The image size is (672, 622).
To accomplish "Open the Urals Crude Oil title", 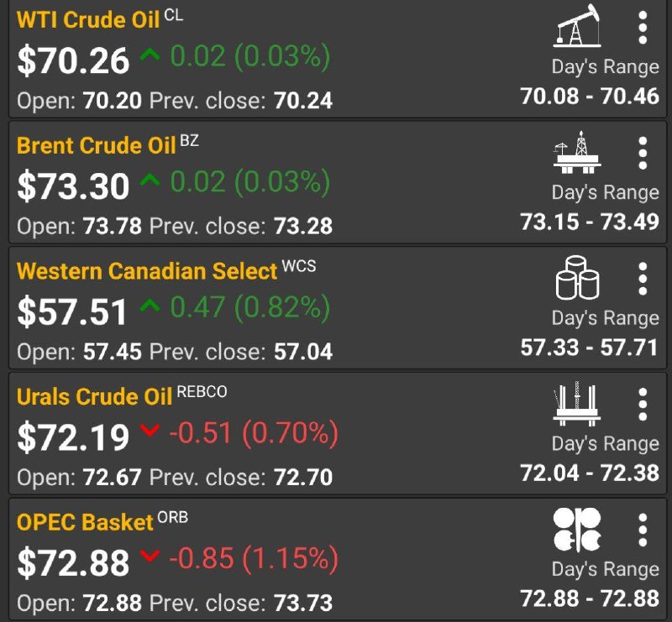I will [x=94, y=397].
